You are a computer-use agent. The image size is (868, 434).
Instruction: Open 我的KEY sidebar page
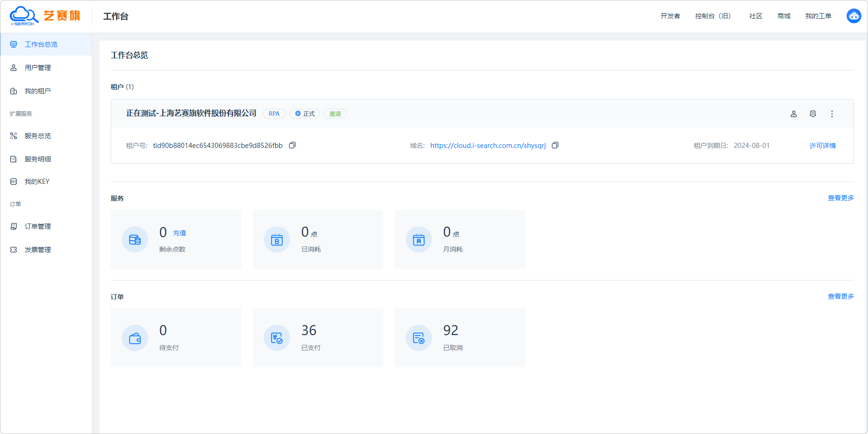37,182
